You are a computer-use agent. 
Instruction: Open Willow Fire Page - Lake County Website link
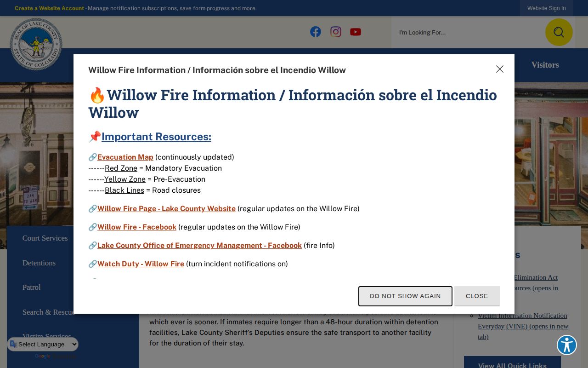[x=166, y=209]
